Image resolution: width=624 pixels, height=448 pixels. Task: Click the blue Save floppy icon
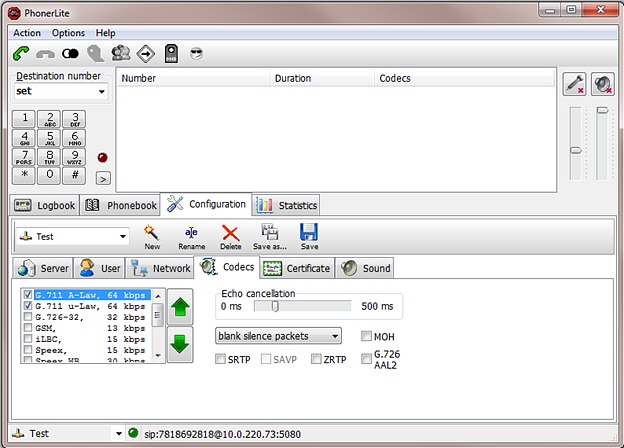[x=309, y=237]
